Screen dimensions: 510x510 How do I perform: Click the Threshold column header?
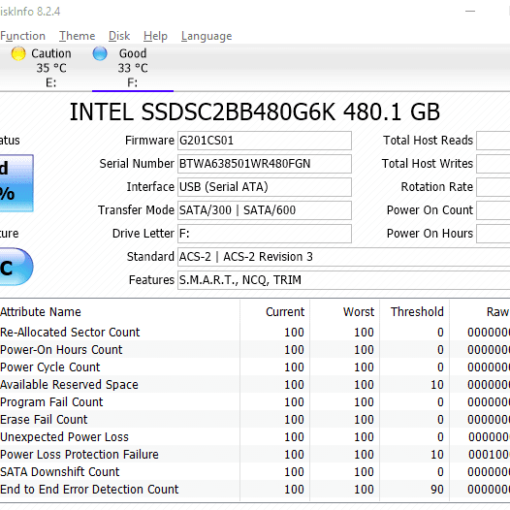(415, 312)
